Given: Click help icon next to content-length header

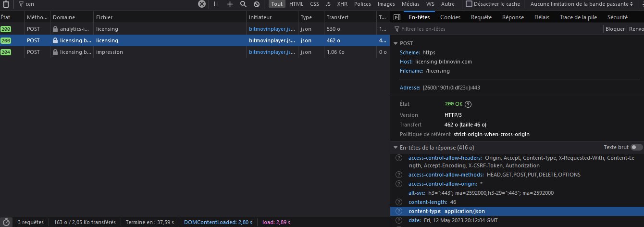Looking at the screenshot, I should [398, 202].
